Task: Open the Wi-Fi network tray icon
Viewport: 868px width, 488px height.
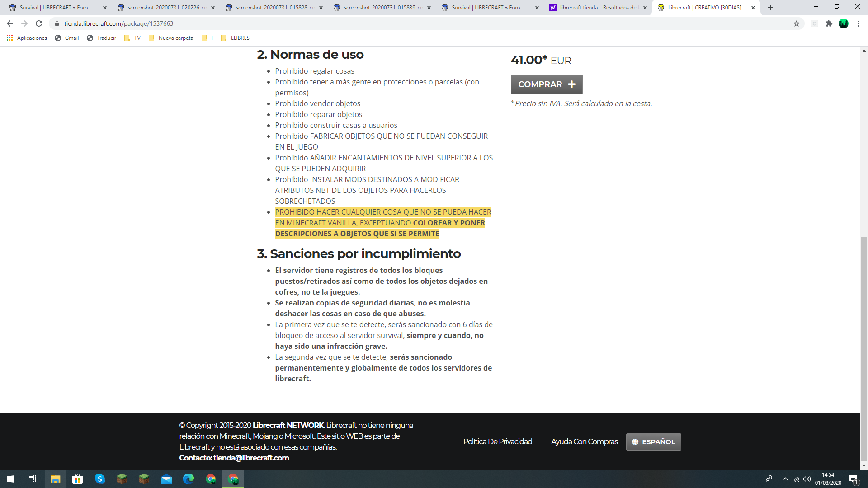Action: [796, 479]
